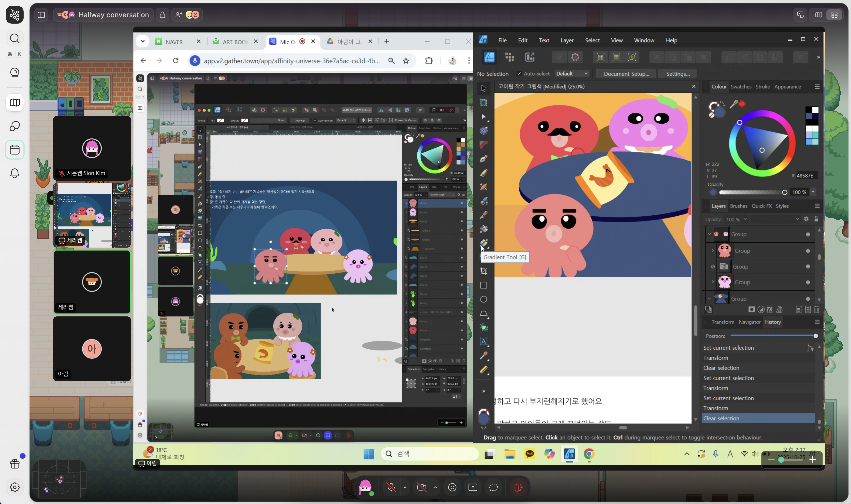Select the Pencil tool
This screenshot has height=504, width=851.
(484, 173)
